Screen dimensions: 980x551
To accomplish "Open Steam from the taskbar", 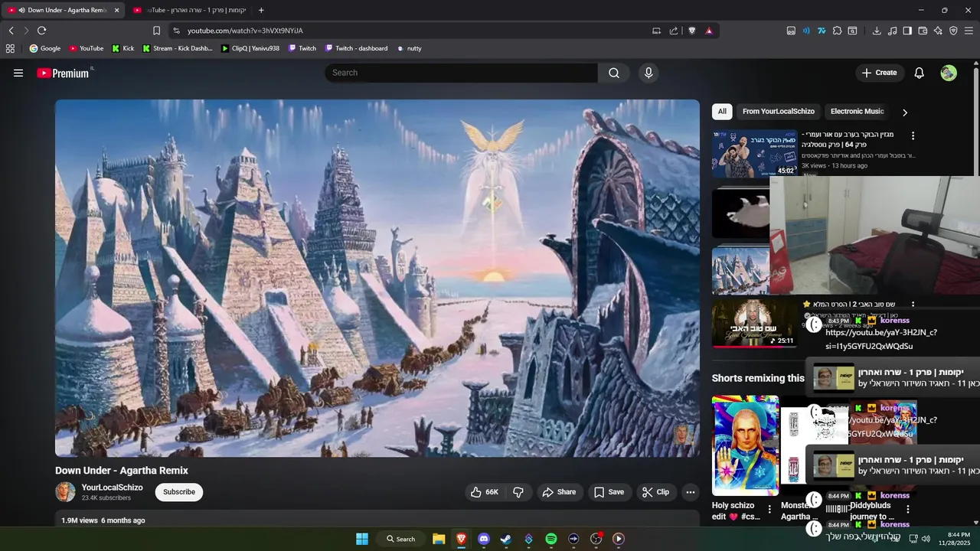I will pyautogui.click(x=506, y=539).
